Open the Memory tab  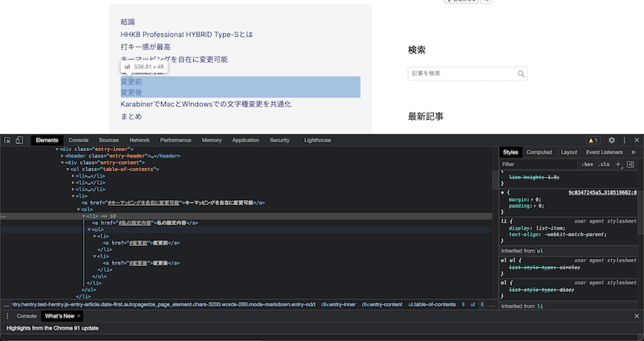pyautogui.click(x=212, y=140)
